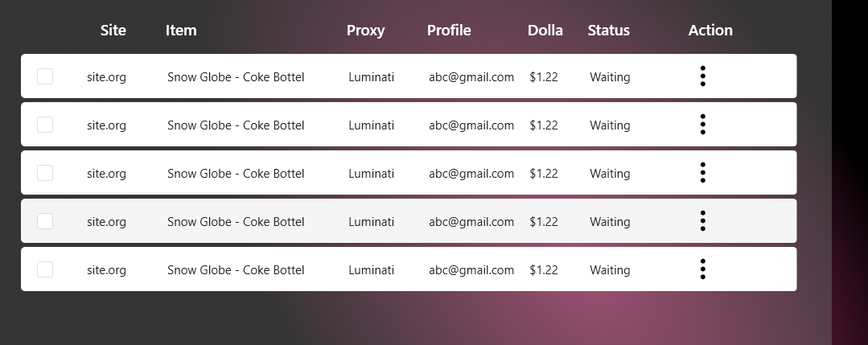The height and width of the screenshot is (345, 868).
Task: Check the box in the third row
Action: click(45, 173)
